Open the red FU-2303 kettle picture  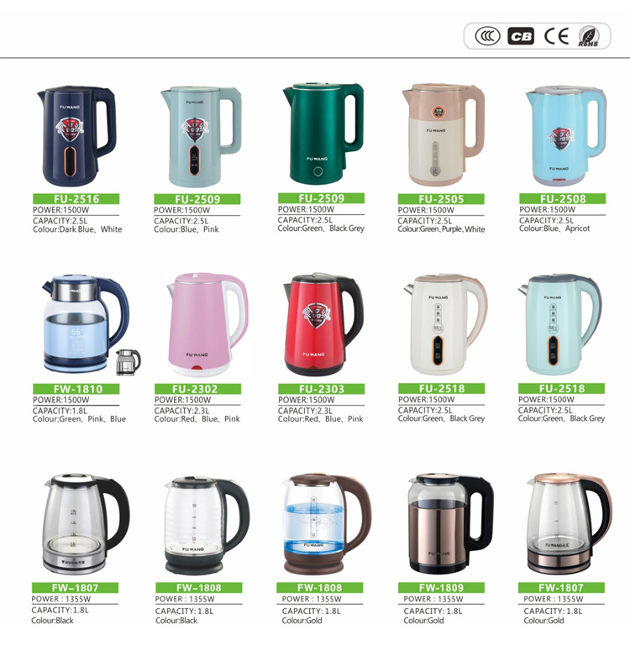(x=323, y=324)
